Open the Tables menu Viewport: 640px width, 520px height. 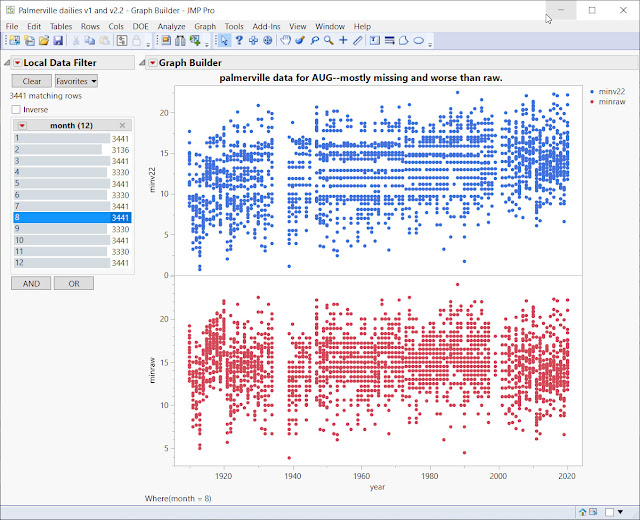pyautogui.click(x=61, y=27)
